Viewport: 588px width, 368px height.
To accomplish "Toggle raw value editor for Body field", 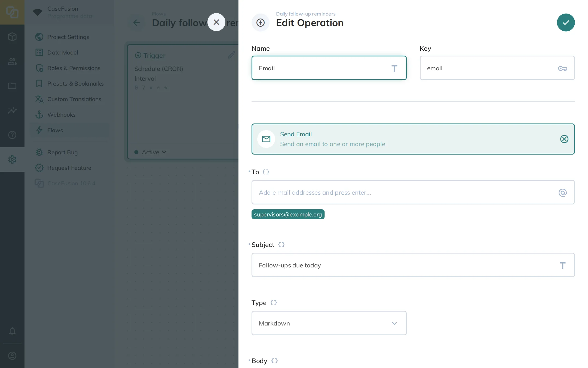I will pyautogui.click(x=274, y=361).
